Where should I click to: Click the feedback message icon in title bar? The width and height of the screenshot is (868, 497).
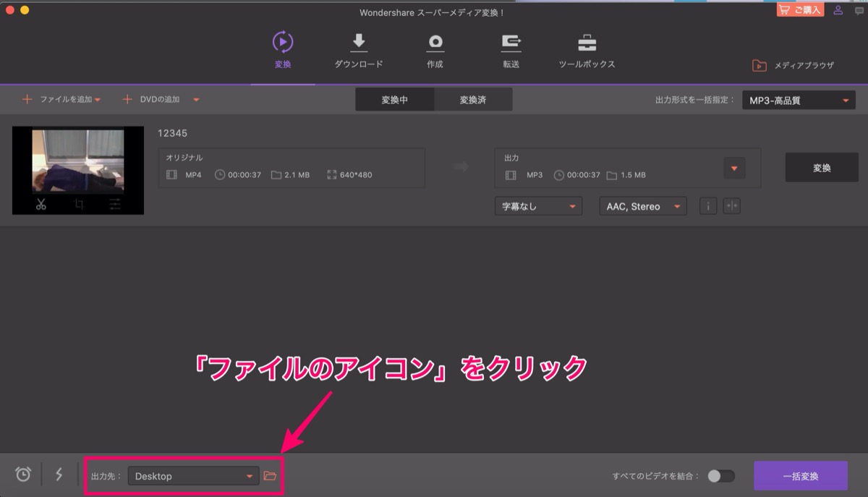pos(859,11)
